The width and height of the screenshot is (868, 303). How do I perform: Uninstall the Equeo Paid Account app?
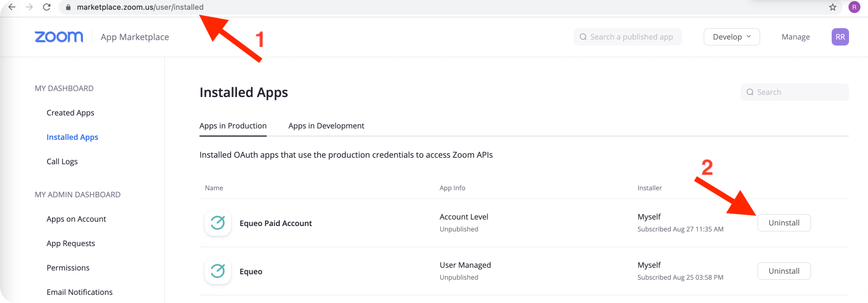784,223
